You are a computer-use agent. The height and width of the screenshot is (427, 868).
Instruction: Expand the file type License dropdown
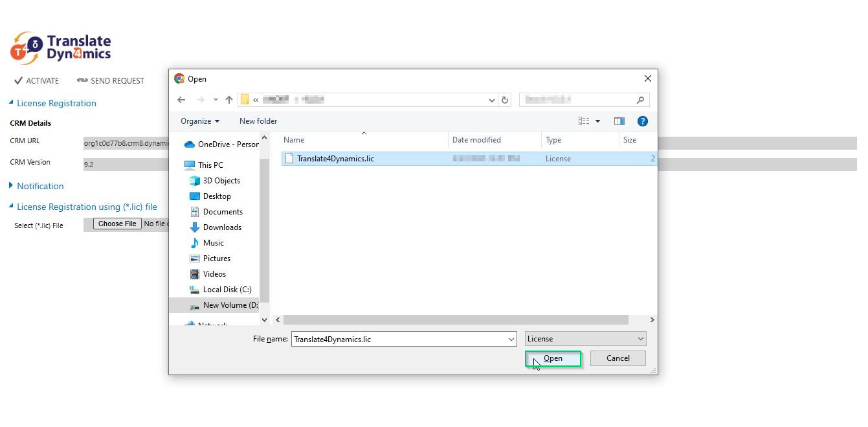pyautogui.click(x=586, y=339)
